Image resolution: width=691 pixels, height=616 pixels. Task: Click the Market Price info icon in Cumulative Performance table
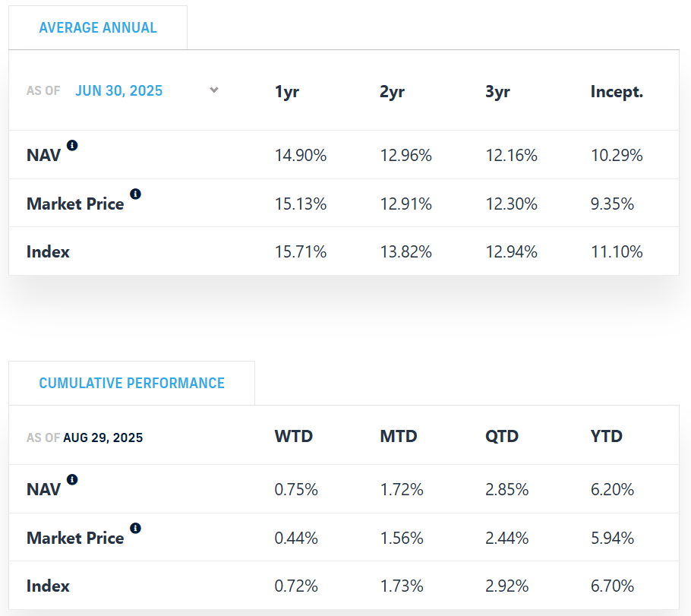pos(136,528)
